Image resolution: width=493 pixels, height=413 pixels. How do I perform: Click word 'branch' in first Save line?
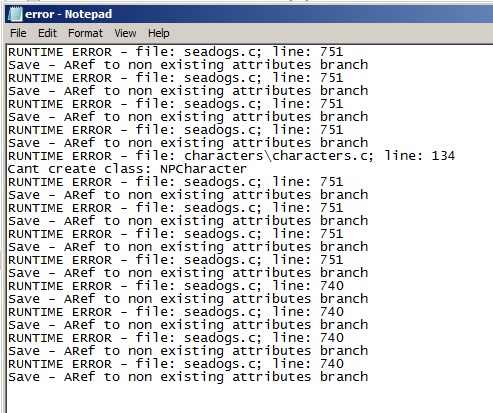pyautogui.click(x=344, y=65)
